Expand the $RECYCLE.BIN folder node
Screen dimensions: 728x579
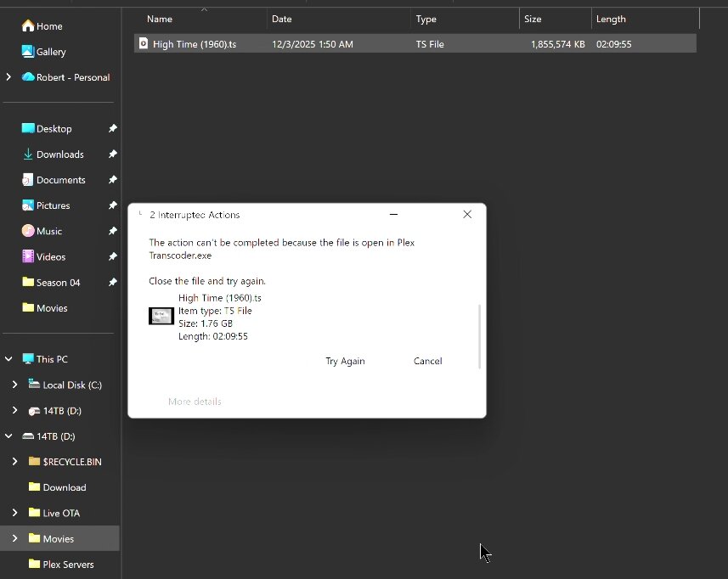point(14,461)
